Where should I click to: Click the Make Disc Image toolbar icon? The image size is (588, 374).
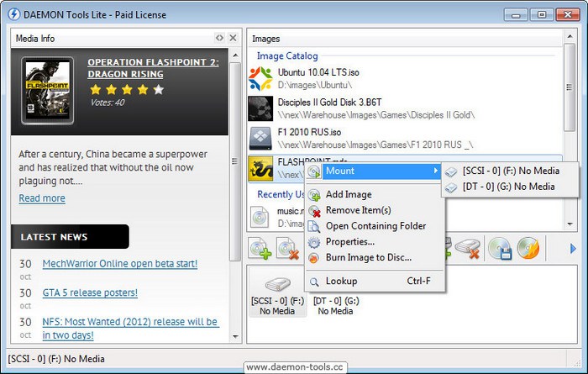pos(500,248)
